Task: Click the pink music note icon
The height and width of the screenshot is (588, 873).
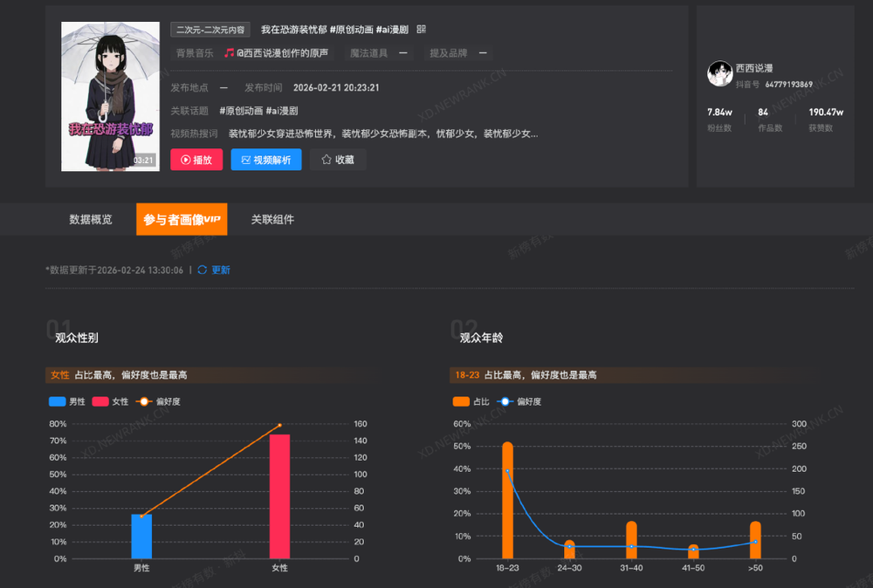Action: tap(229, 53)
